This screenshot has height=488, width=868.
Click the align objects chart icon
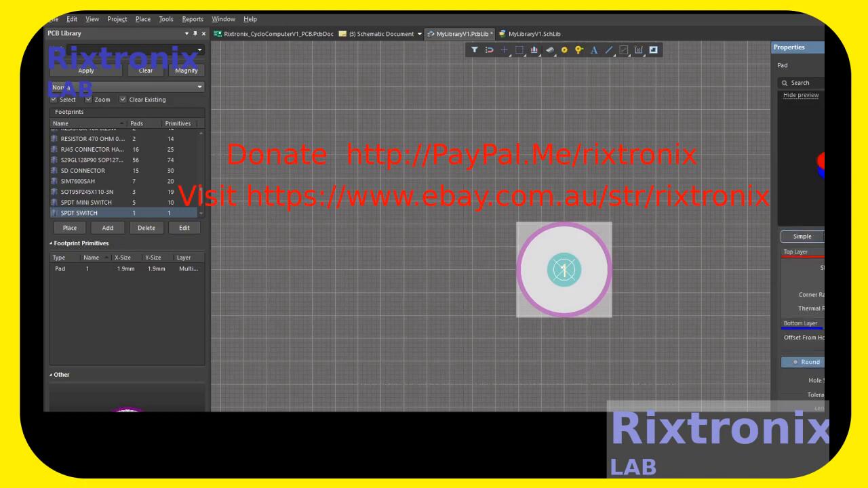tap(534, 50)
